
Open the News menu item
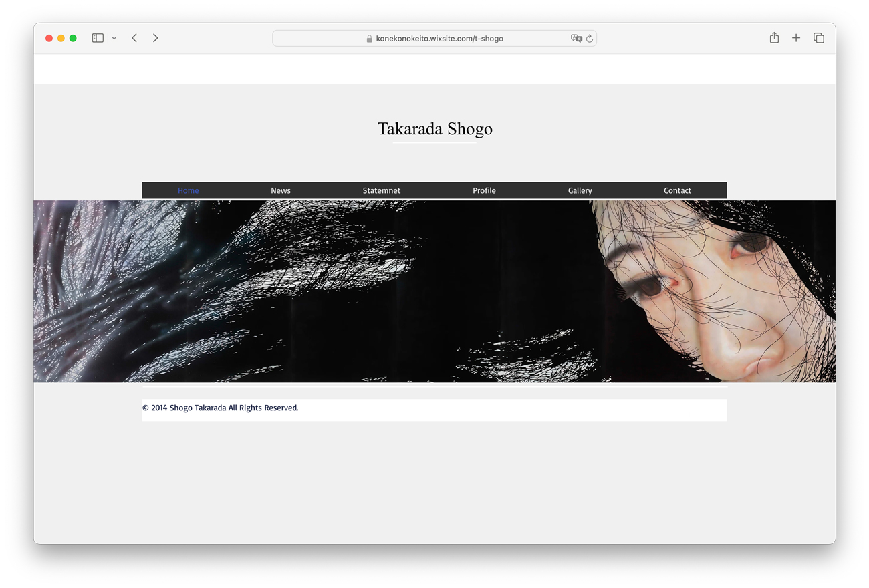tap(281, 190)
